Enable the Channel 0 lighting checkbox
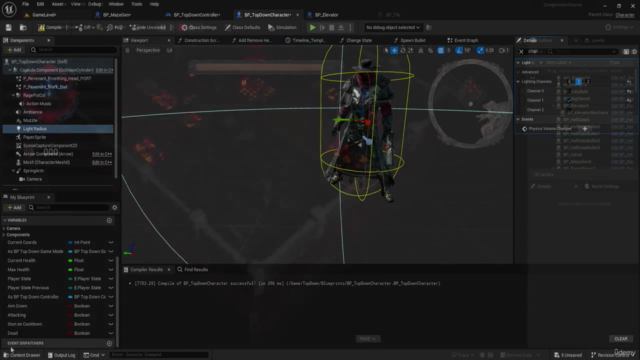Screen dimensions: 640x360 pyautogui.click(x=569, y=91)
